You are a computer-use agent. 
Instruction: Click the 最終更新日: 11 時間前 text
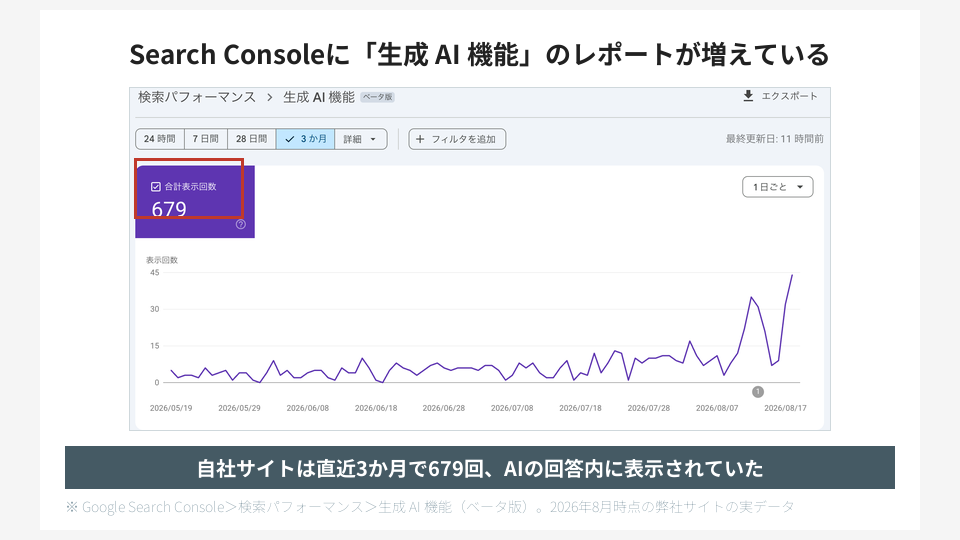pyautogui.click(x=774, y=139)
